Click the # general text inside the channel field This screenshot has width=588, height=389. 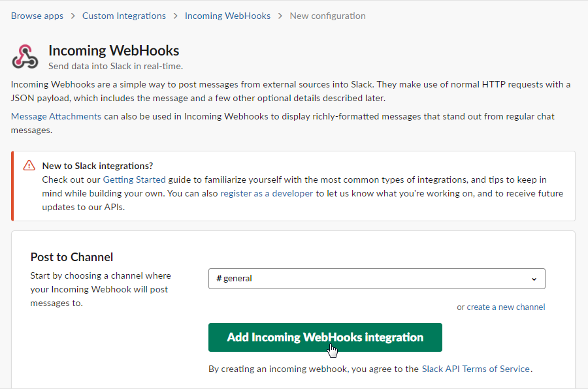tap(234, 279)
